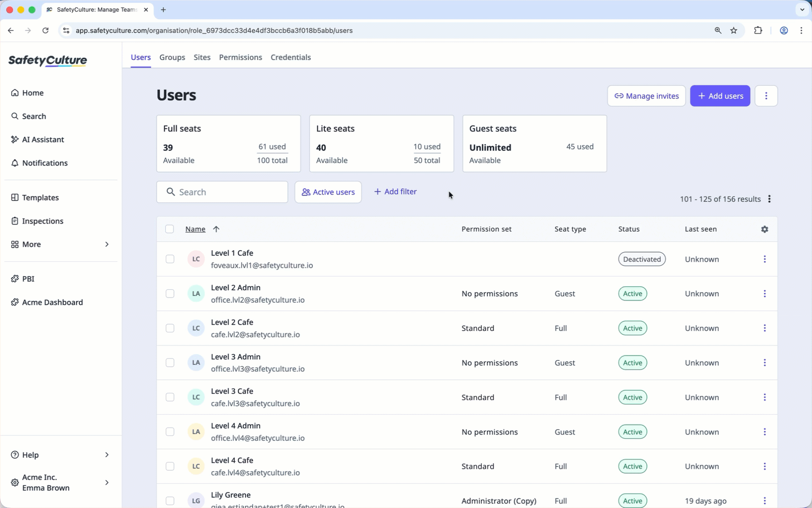Reload the browser page
Screen dimensions: 812x508
(45, 30)
